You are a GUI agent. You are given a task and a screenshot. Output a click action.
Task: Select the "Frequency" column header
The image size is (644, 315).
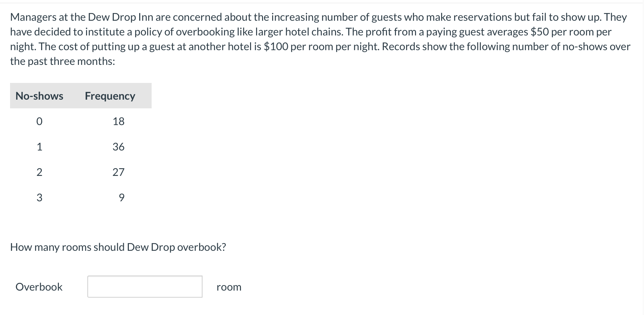(110, 96)
